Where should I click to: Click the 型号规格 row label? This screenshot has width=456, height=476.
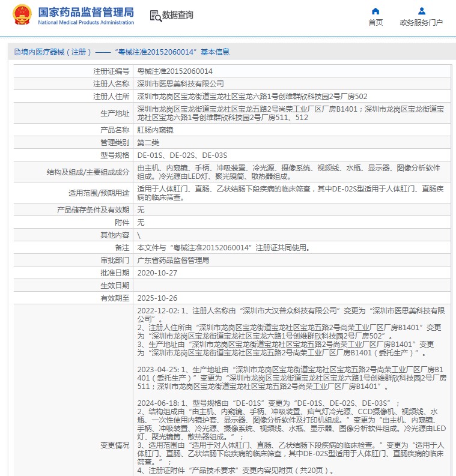[x=115, y=155]
